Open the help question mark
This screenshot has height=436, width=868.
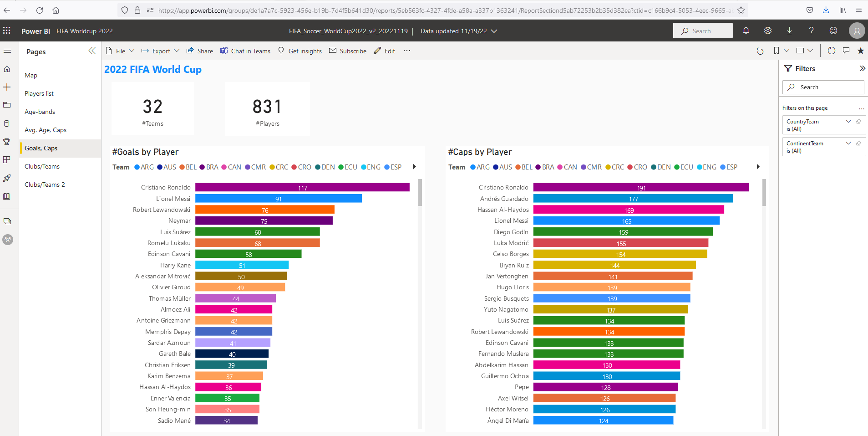pos(811,31)
